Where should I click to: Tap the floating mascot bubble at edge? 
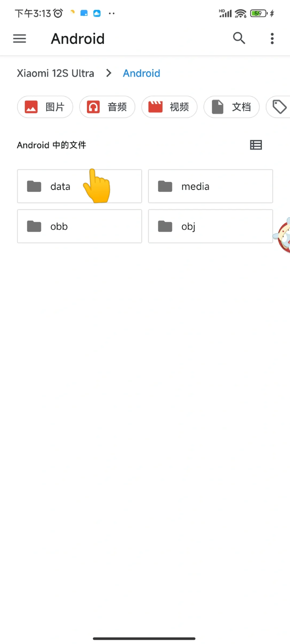(x=282, y=235)
